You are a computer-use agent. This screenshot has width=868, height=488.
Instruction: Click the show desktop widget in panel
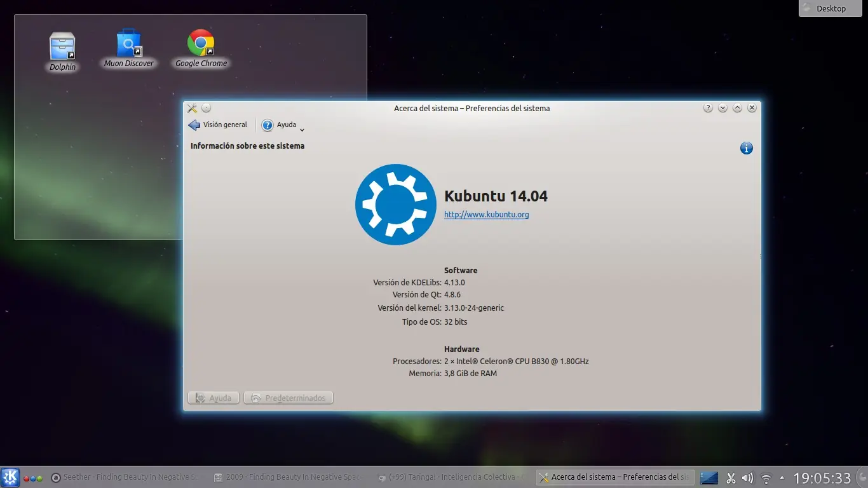tap(709, 478)
